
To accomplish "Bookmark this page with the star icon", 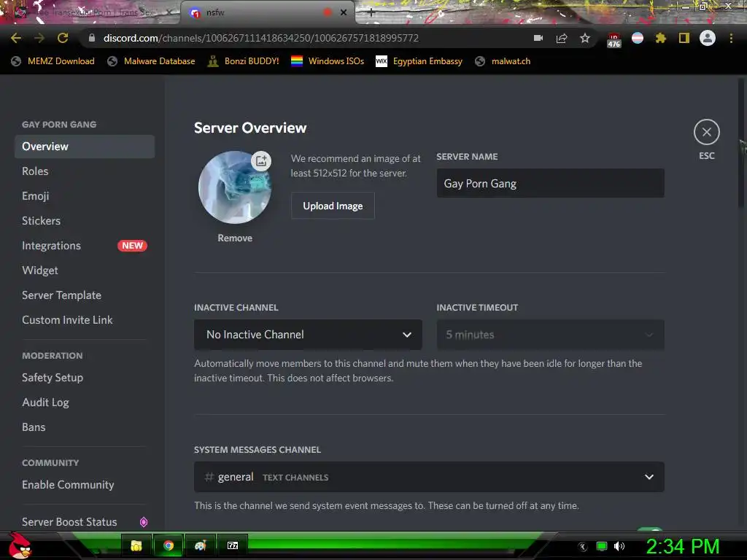I will pos(585,38).
